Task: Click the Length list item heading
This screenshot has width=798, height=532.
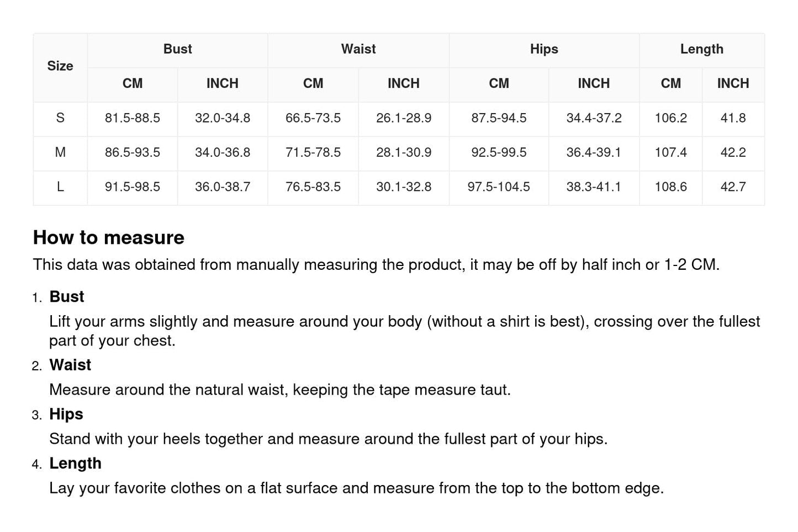Action: pyautogui.click(x=75, y=464)
